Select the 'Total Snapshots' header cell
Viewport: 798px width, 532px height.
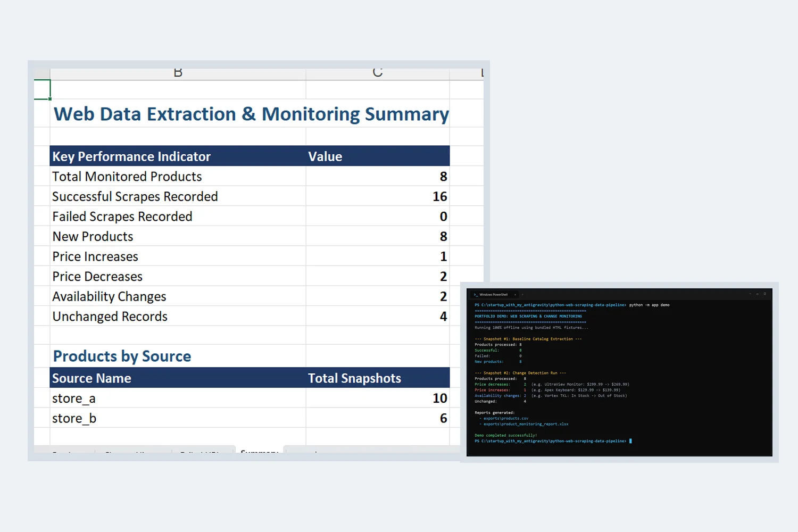click(378, 378)
